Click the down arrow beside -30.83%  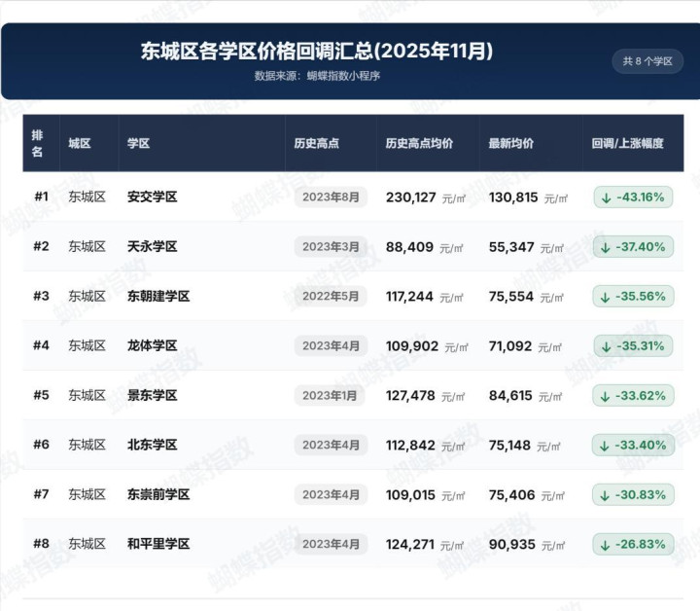(606, 495)
